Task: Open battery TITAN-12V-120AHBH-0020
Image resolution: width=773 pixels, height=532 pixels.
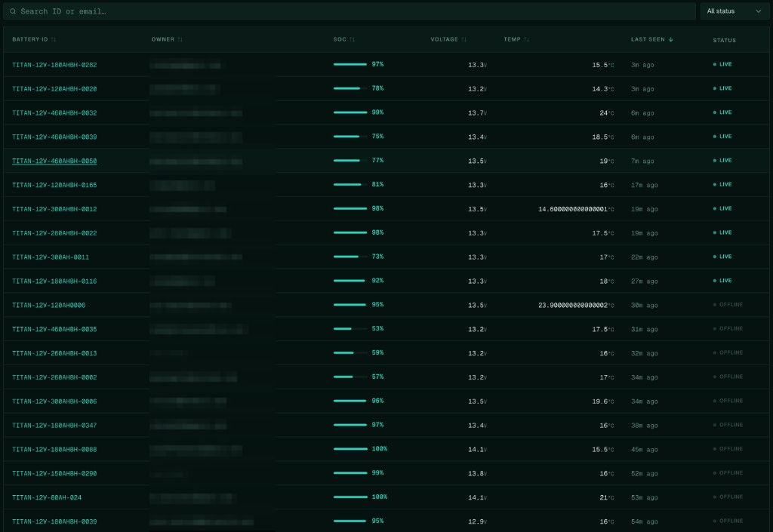Action: click(x=54, y=89)
